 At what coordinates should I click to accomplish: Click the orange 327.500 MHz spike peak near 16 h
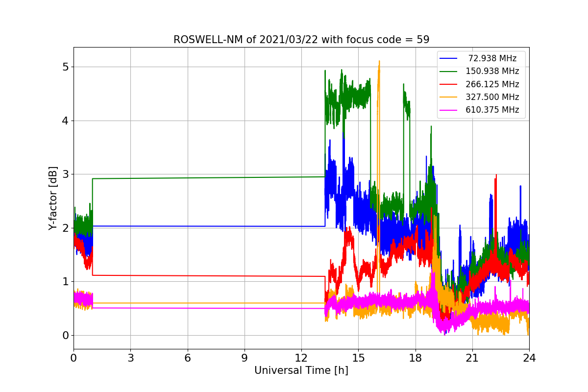coord(379,61)
